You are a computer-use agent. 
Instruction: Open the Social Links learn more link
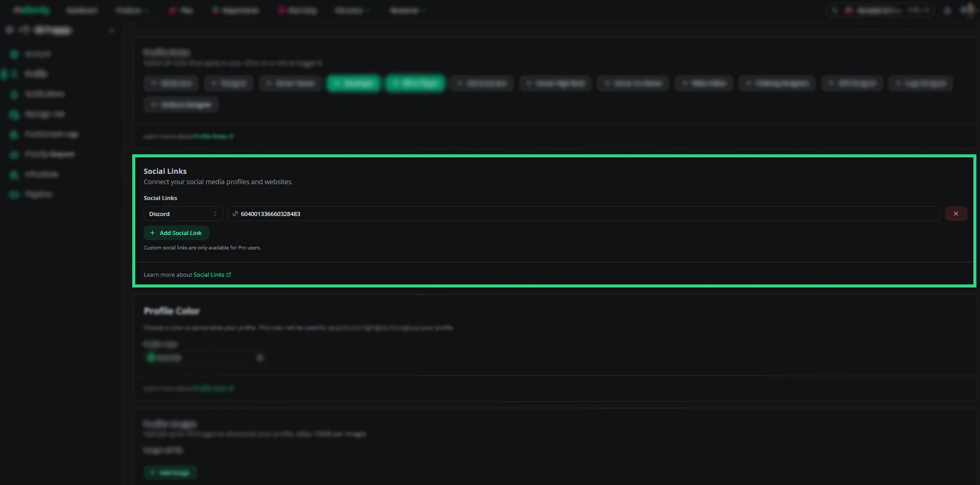tap(209, 275)
